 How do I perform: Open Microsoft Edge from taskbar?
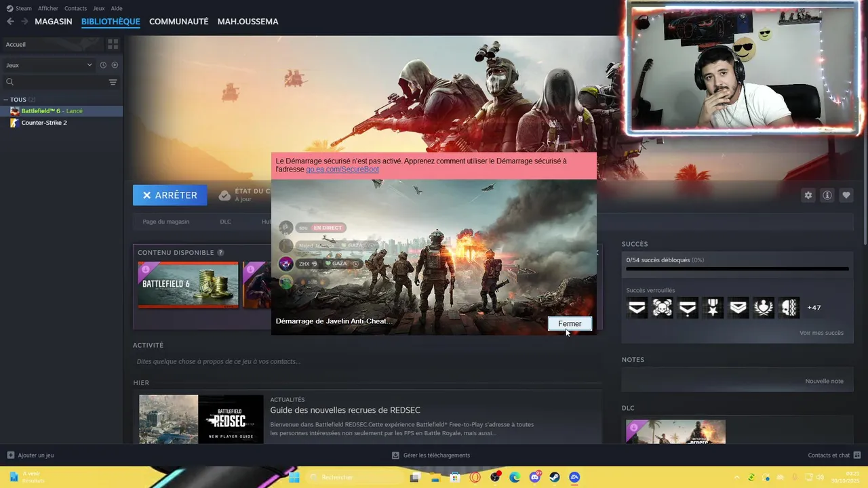(515, 477)
